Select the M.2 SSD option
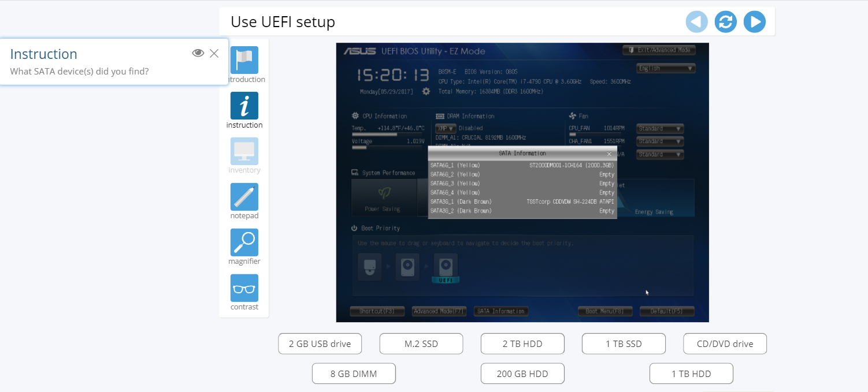 click(x=421, y=344)
